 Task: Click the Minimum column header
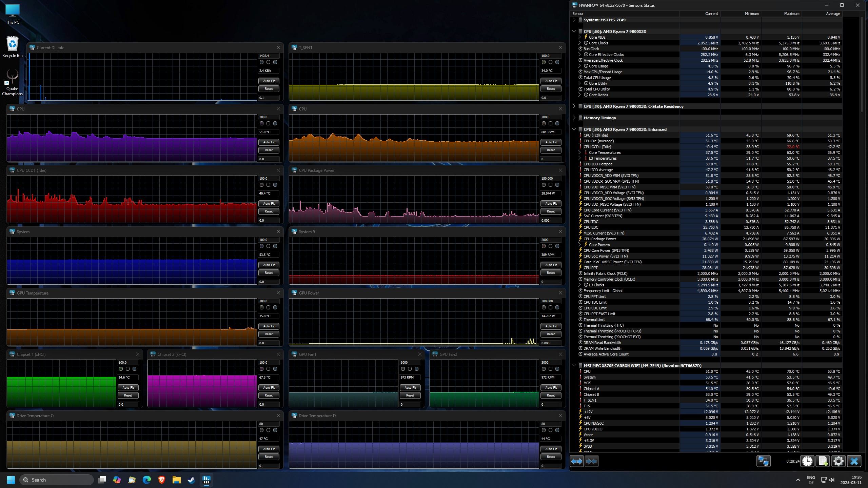click(x=741, y=14)
